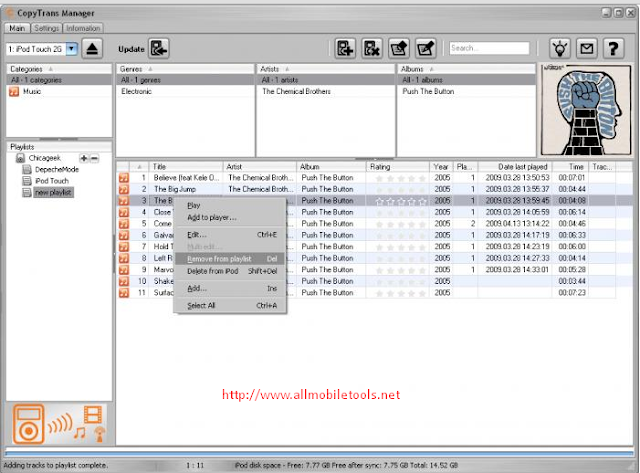Choose Remove from playlist menu entry
The width and height of the screenshot is (640, 473).
[x=230, y=259]
